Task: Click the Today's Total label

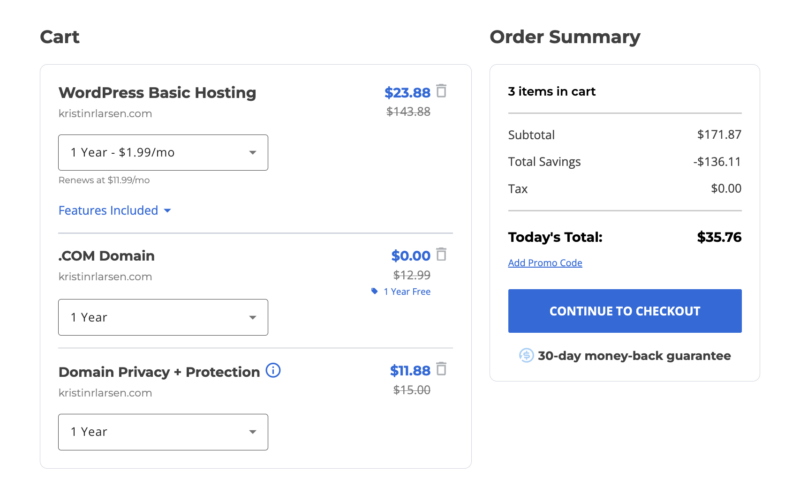Action: point(555,237)
